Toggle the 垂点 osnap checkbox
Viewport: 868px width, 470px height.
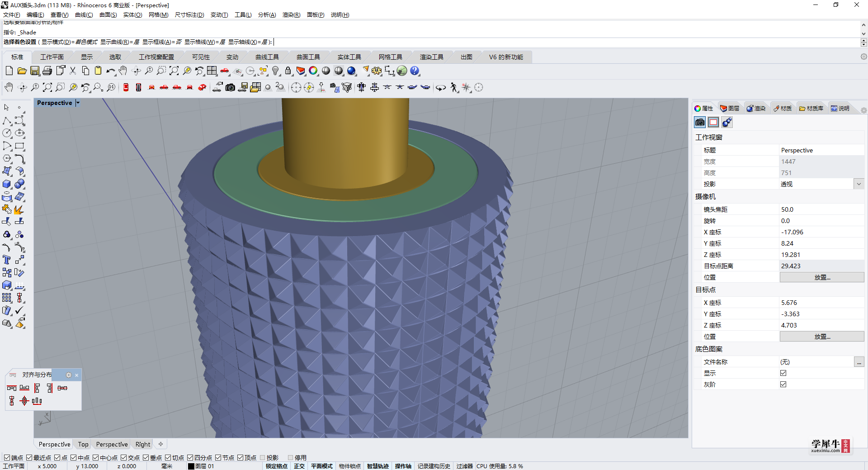pyautogui.click(x=146, y=458)
